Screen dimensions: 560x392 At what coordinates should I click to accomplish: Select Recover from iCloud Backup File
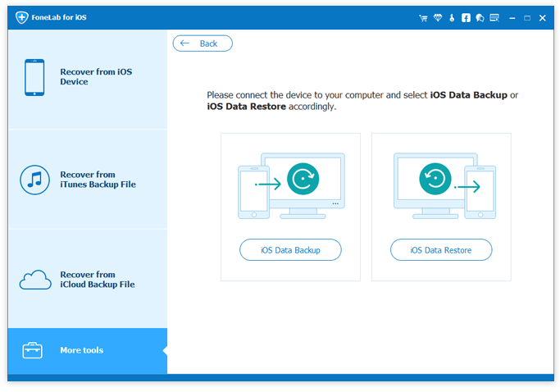88,279
